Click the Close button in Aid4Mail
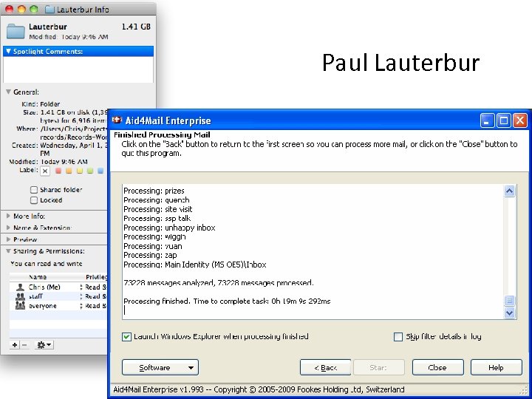532x399 pixels. point(437,367)
